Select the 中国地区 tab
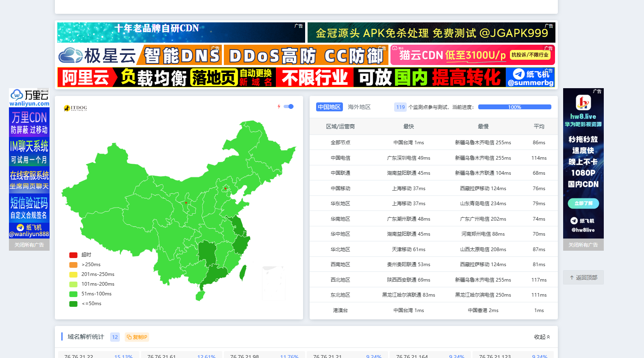Viewport: 644px width, 358px height. [x=329, y=107]
